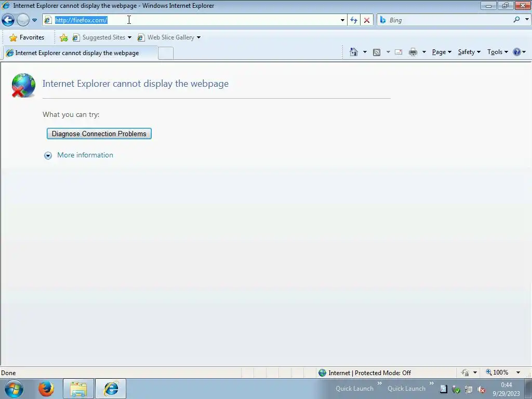
Task: Click the Stop loading X icon
Action: click(367, 20)
